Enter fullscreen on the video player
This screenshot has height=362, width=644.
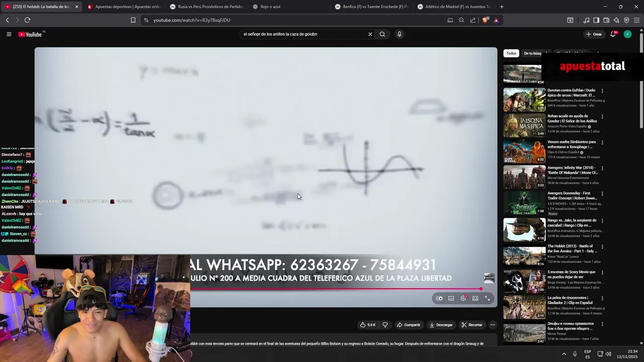click(487, 298)
